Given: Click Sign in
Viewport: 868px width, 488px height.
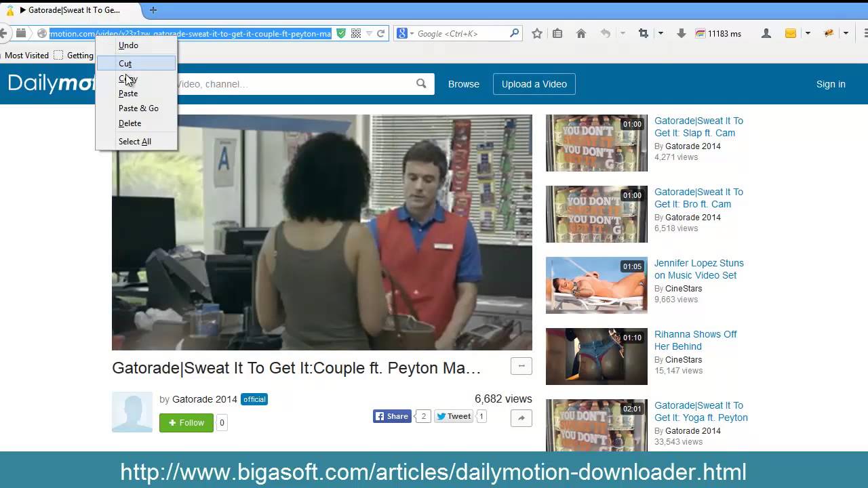Looking at the screenshot, I should click(x=831, y=84).
